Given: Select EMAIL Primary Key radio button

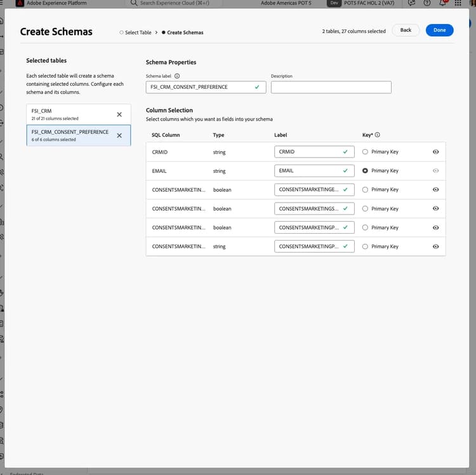Looking at the screenshot, I should tap(365, 171).
